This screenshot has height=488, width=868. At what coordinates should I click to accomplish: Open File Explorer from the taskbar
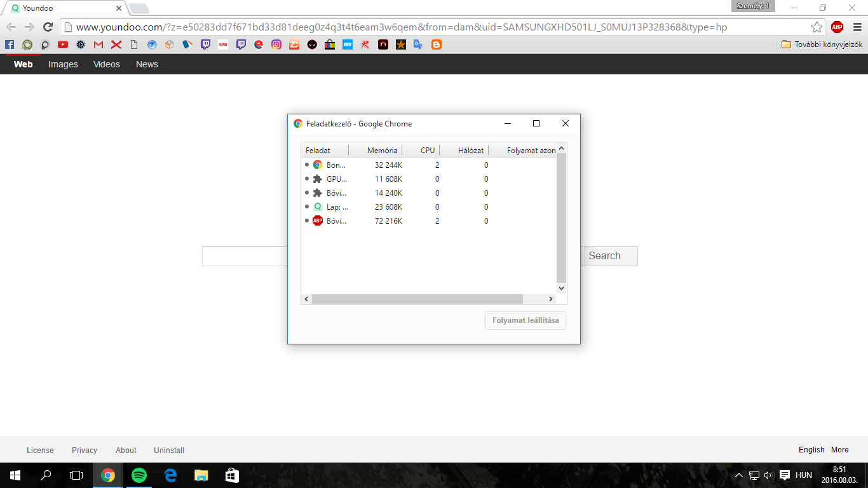[201, 475]
